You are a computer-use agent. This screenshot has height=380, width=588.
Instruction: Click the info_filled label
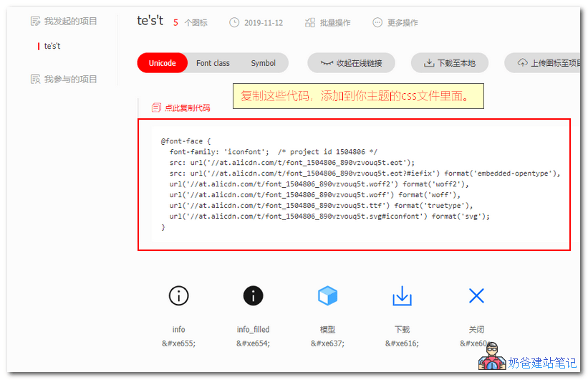tap(253, 329)
